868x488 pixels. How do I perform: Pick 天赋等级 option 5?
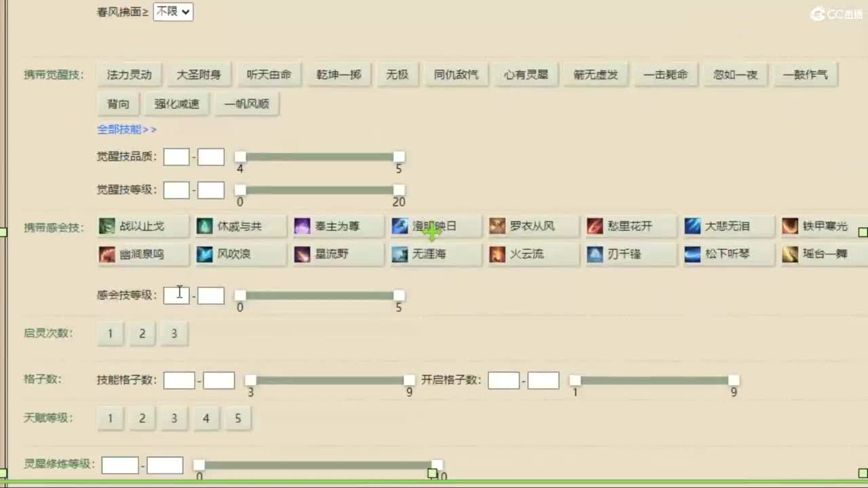pyautogui.click(x=238, y=418)
